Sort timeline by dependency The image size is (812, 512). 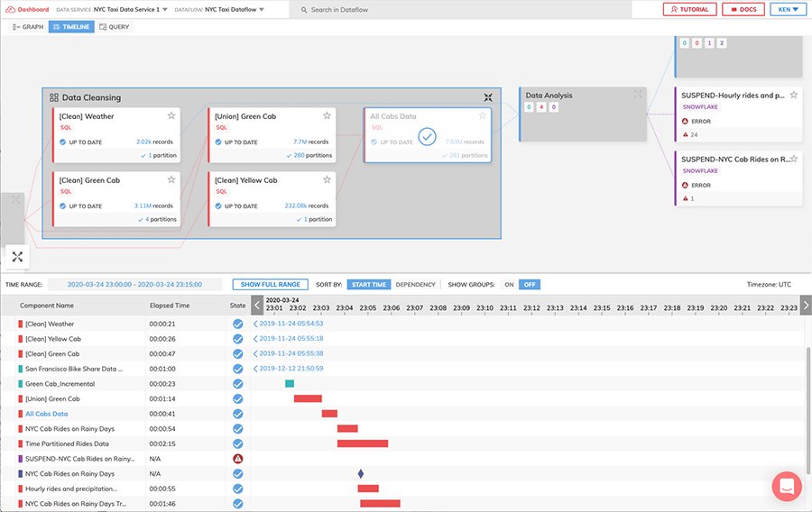pos(415,285)
